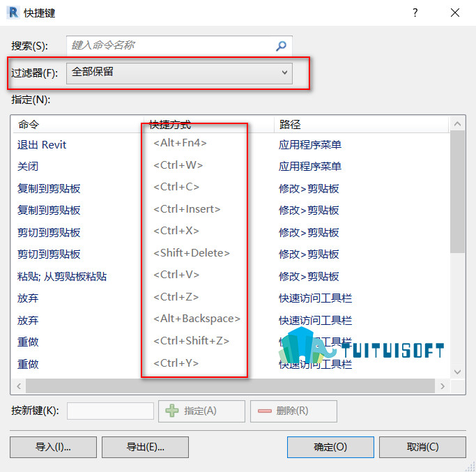Click the help question mark button

coord(415,13)
